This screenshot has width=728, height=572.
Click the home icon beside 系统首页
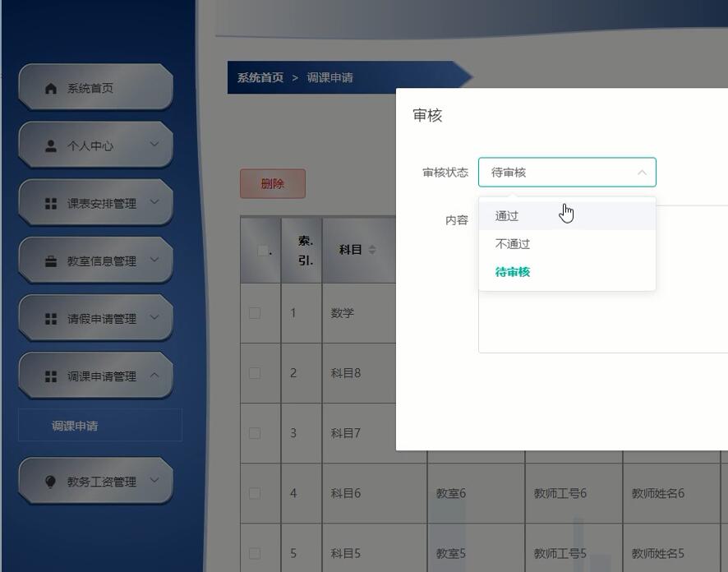click(x=51, y=88)
